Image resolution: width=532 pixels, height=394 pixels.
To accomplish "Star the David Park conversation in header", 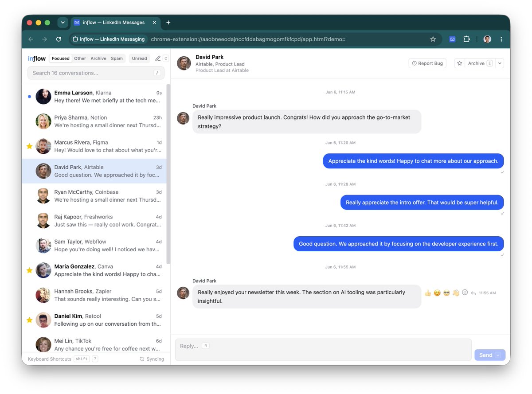I will [x=460, y=63].
